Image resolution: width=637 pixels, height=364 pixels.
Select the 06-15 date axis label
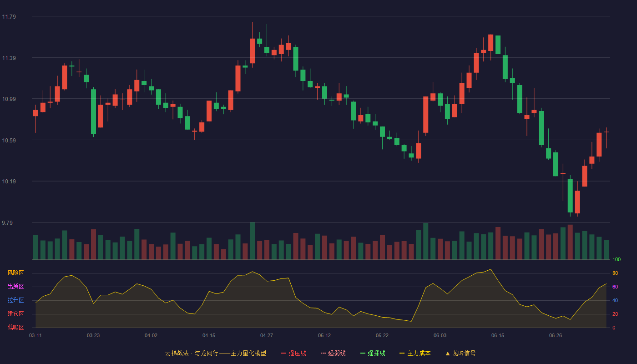click(x=498, y=335)
